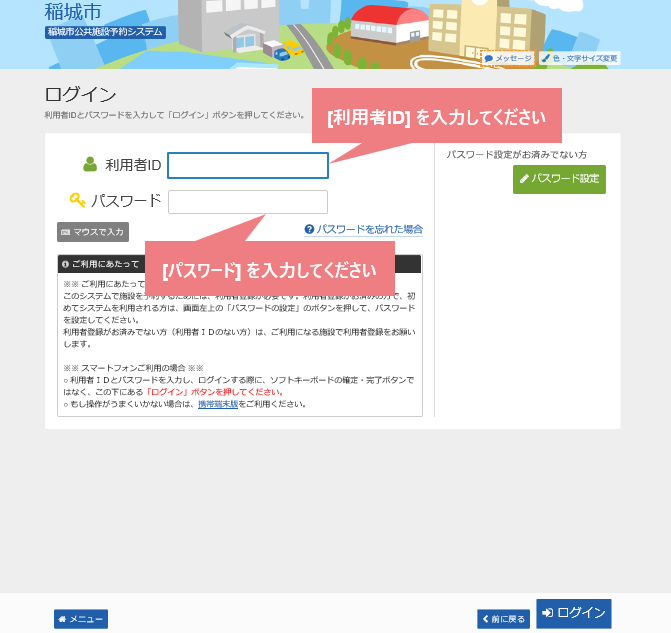Open 色・文字サイズ変更 settings
This screenshot has width=671, height=633.
579,58
